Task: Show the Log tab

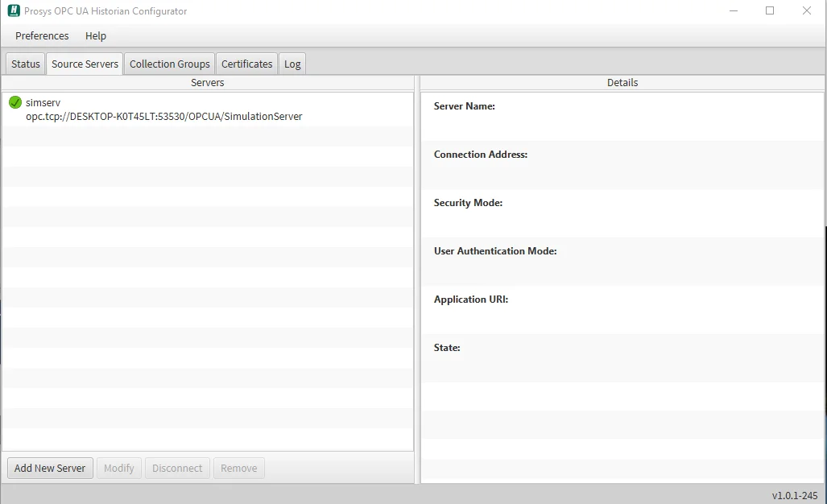Action: [292, 64]
